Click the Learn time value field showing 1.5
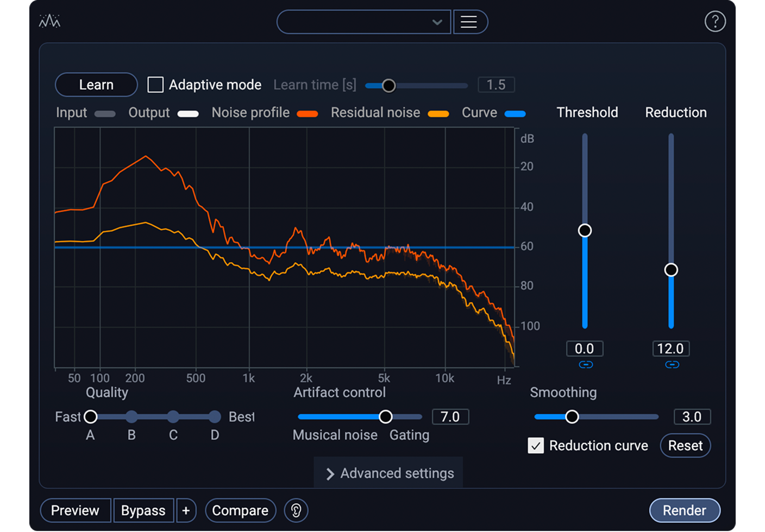The image size is (765, 532). [496, 85]
